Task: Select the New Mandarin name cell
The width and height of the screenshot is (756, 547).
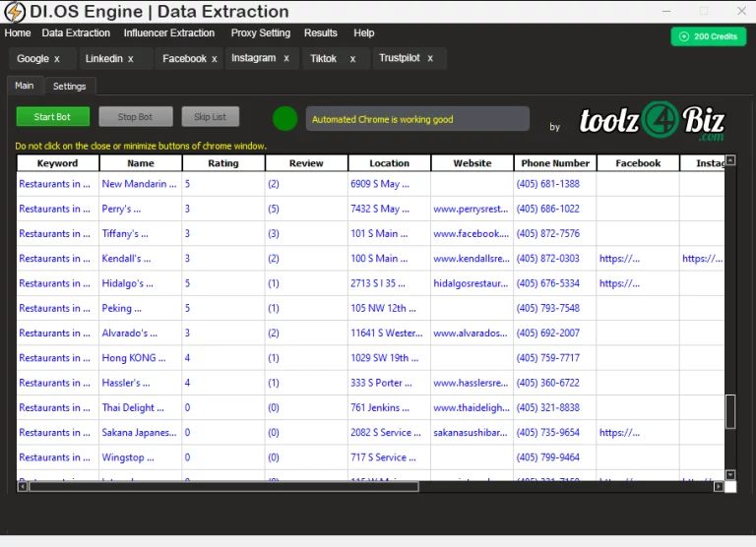Action: (141, 184)
